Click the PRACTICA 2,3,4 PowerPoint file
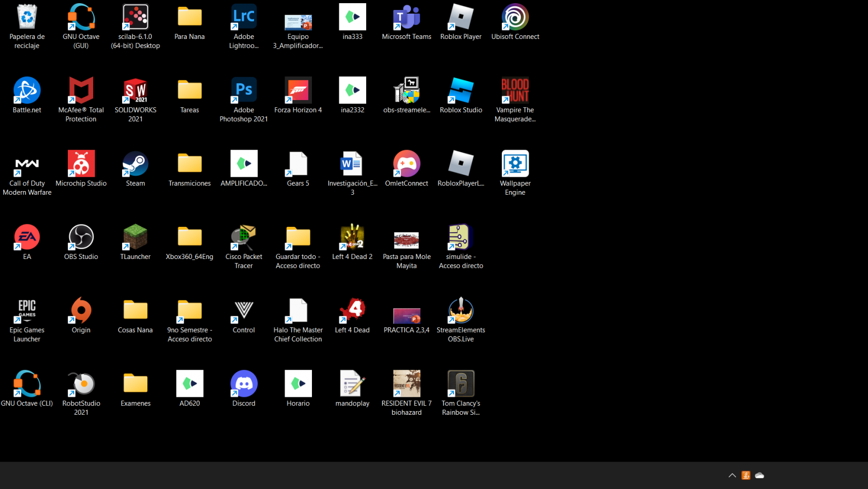Screen dimensions: 868x489 pos(406,315)
